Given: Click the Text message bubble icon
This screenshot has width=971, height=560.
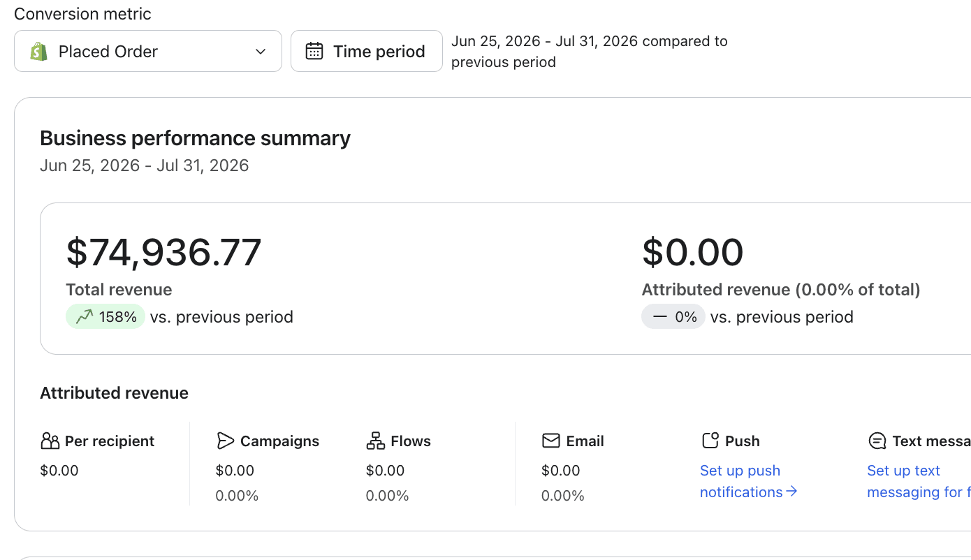Looking at the screenshot, I should 877,441.
